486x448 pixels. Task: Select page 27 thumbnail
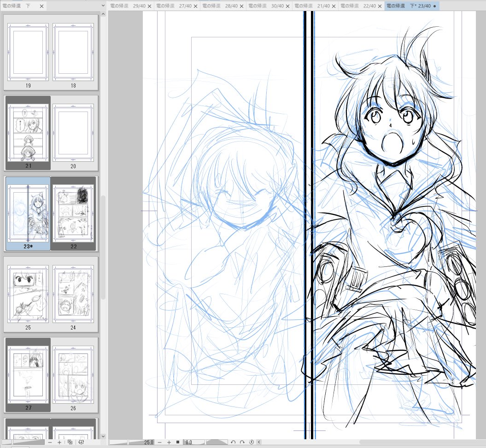point(28,375)
